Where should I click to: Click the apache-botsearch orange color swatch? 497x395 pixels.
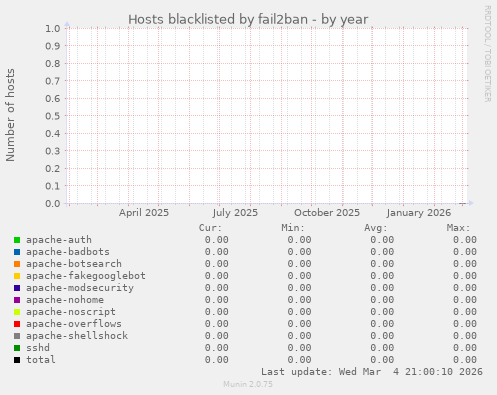coord(17,264)
